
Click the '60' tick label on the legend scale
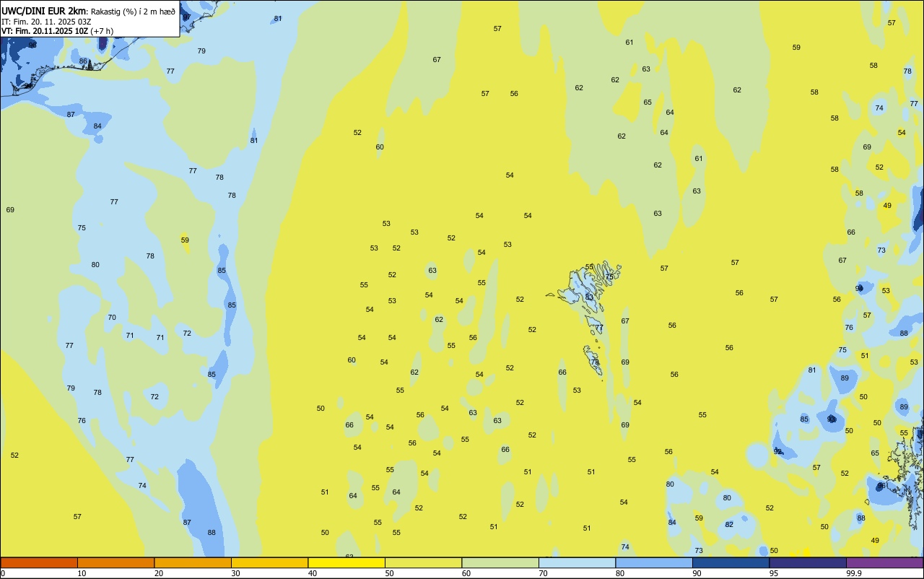[x=466, y=573]
